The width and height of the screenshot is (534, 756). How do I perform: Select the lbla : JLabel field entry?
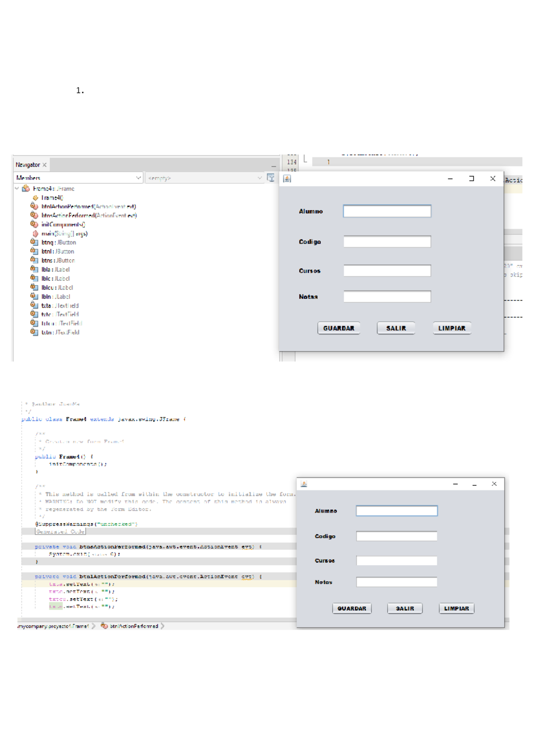tap(55, 269)
